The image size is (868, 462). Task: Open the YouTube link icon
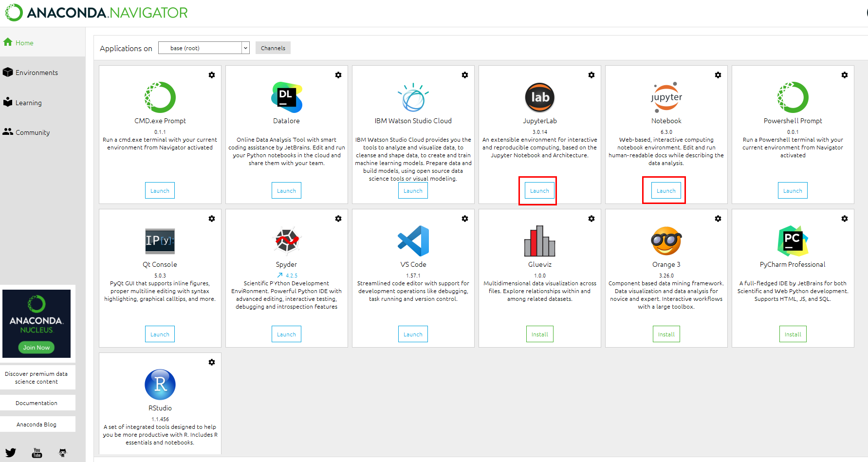(x=37, y=453)
